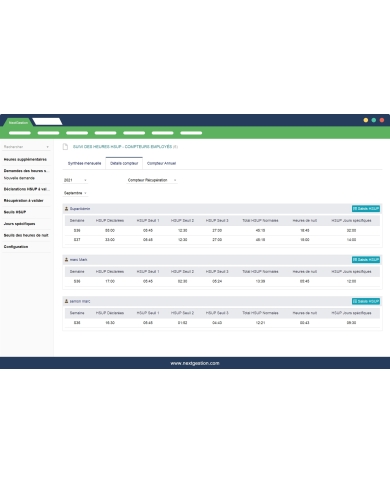Switch to the Synthèse mensuelle tab
The image size is (390, 484).
click(x=84, y=163)
